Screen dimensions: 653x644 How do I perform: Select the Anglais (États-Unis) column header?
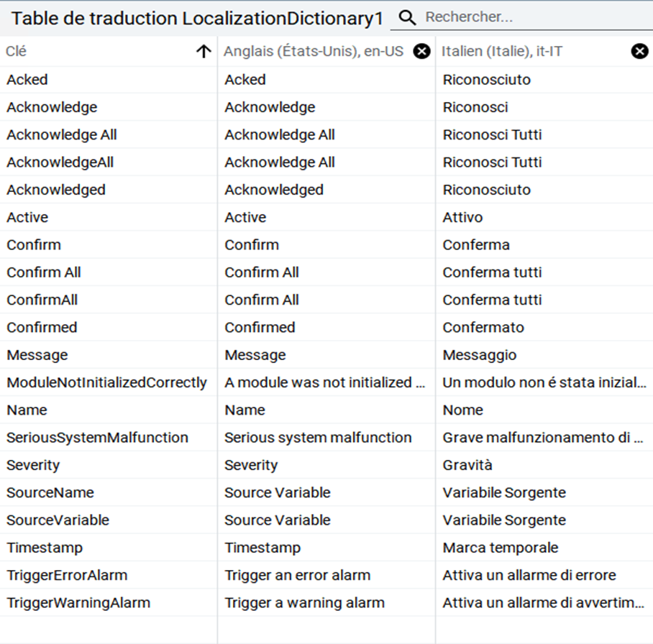click(314, 51)
